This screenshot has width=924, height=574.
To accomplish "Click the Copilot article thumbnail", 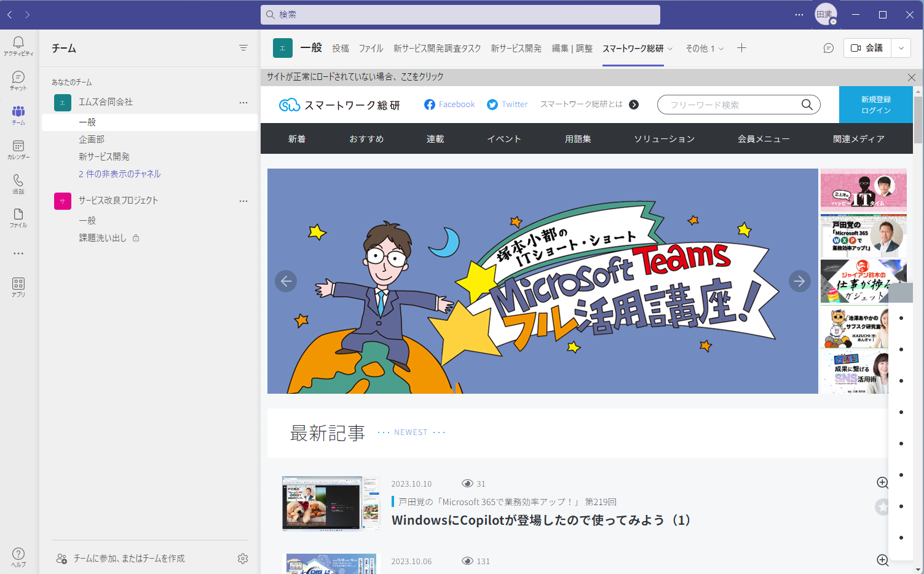I will tap(331, 503).
